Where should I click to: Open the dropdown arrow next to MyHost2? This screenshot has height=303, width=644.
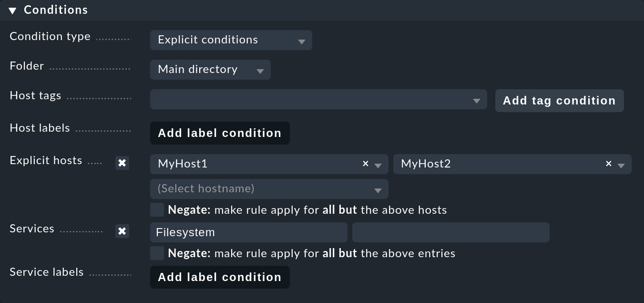coord(621,164)
